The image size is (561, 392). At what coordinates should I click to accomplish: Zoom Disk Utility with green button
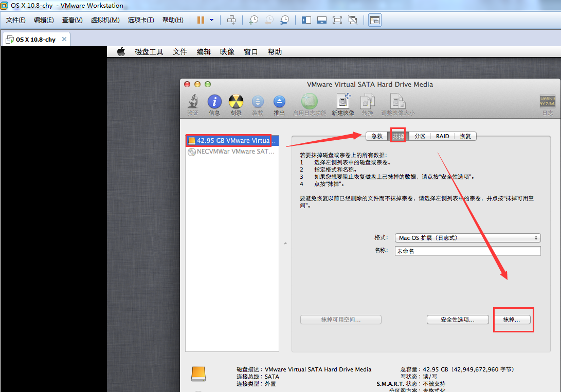[208, 84]
